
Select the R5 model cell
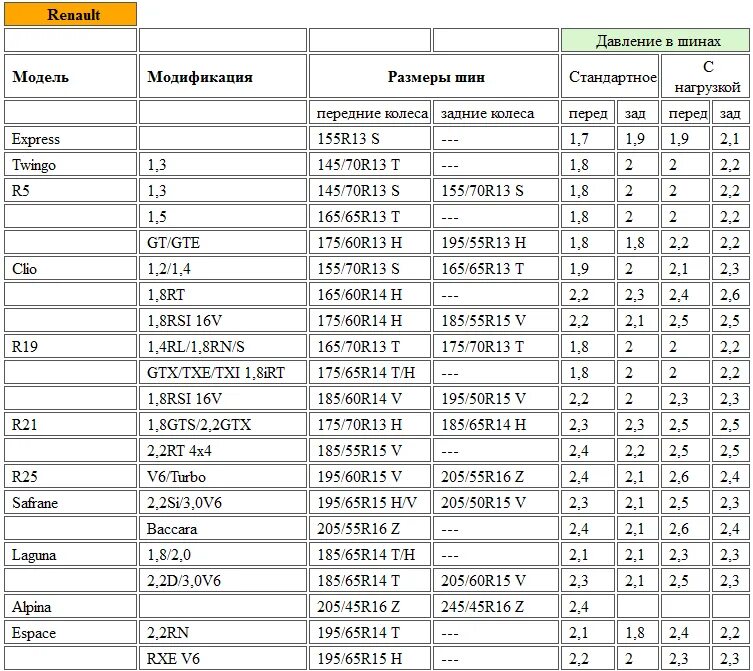pos(71,190)
